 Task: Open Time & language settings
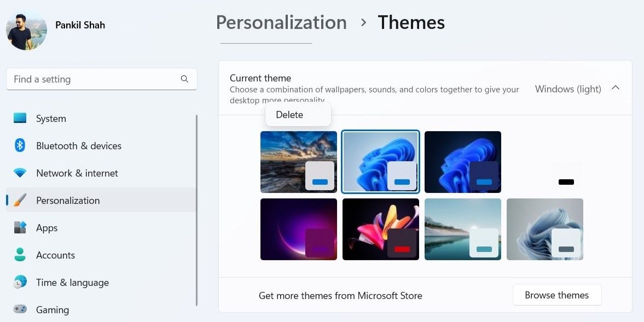pyautogui.click(x=101, y=283)
